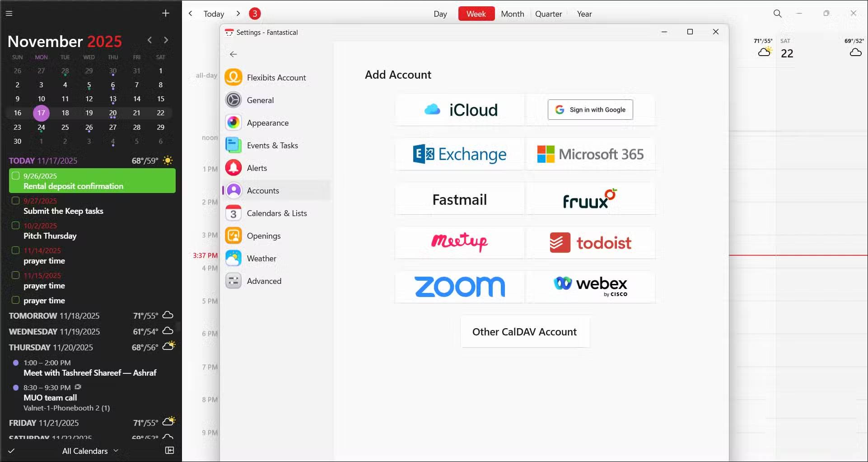The width and height of the screenshot is (868, 462).
Task: Click the TODAY 11/17/2025 header
Action: (92, 160)
